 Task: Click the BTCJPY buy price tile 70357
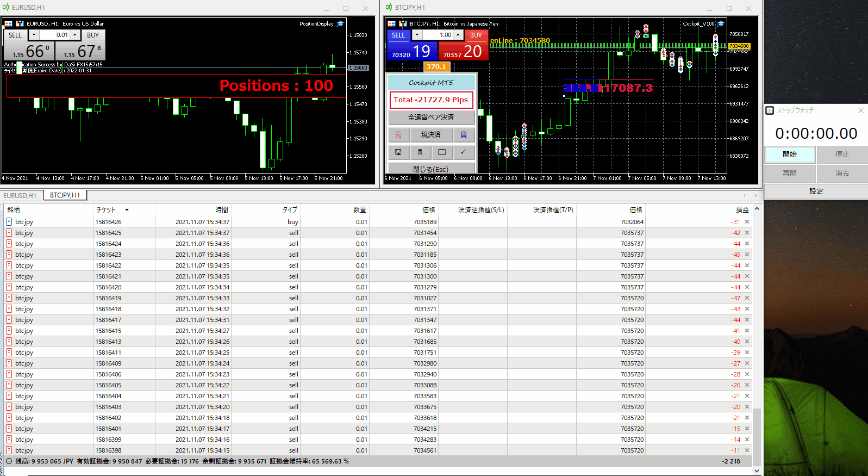click(463, 51)
